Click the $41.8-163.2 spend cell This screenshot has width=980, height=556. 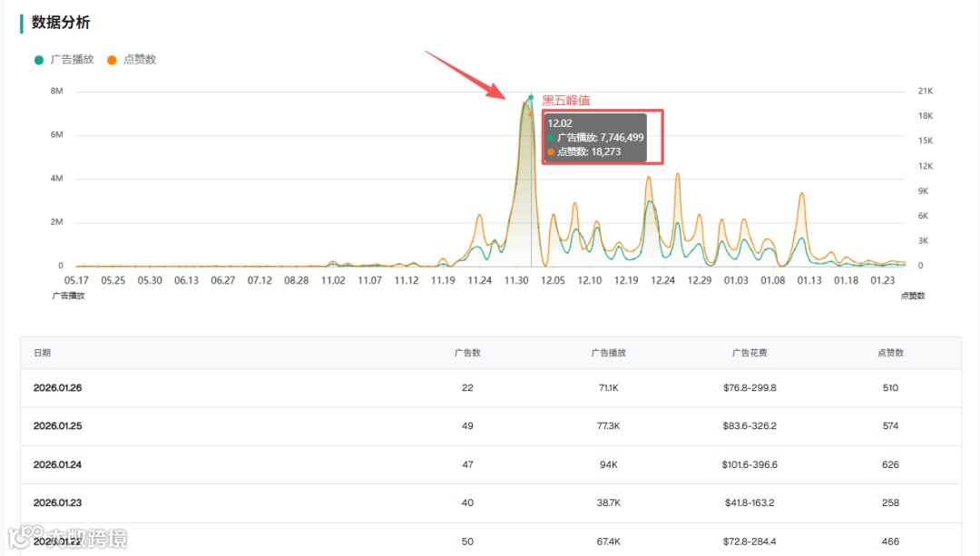[750, 502]
